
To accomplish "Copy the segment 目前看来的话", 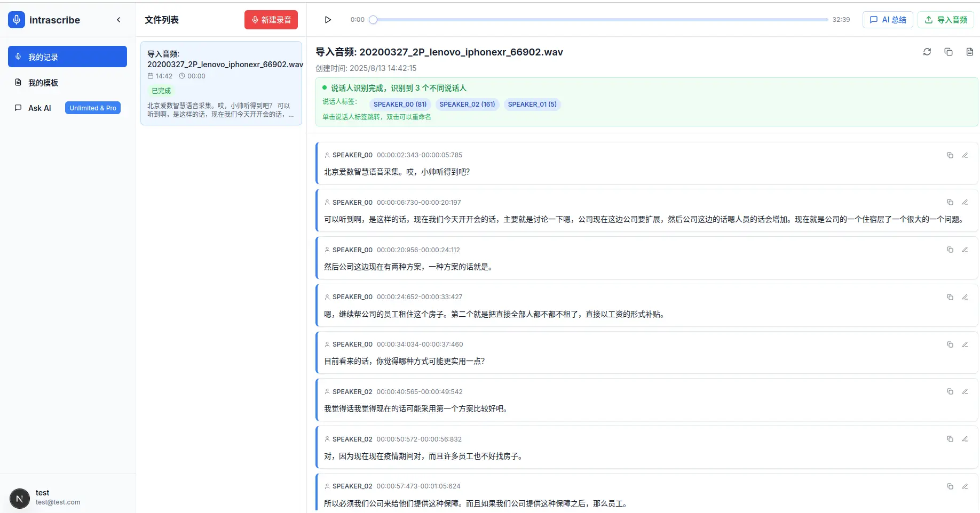I will point(950,344).
